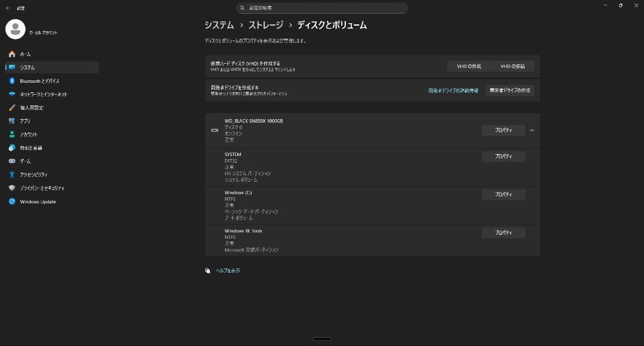Click the VHD の接続 button
The height and width of the screenshot is (346, 644).
513,67
